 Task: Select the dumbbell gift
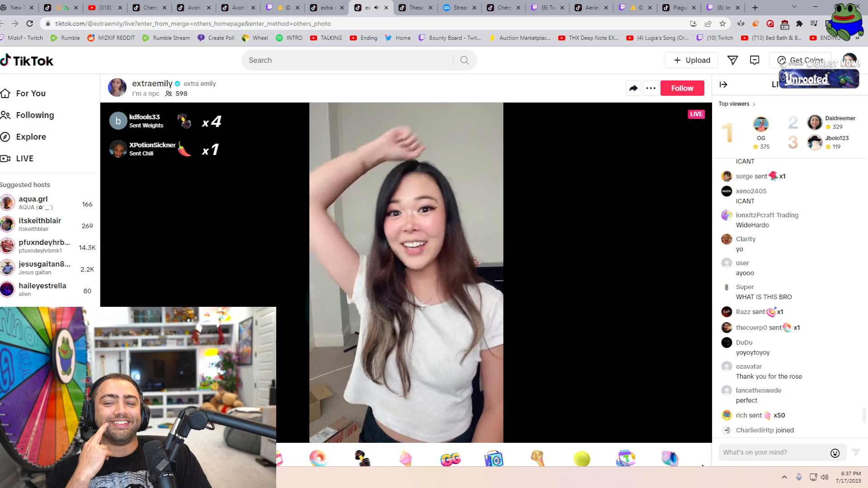click(362, 458)
